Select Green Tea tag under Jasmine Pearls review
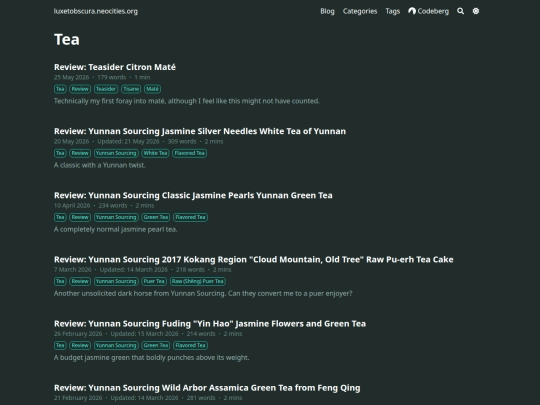The image size is (540, 405). [156, 217]
